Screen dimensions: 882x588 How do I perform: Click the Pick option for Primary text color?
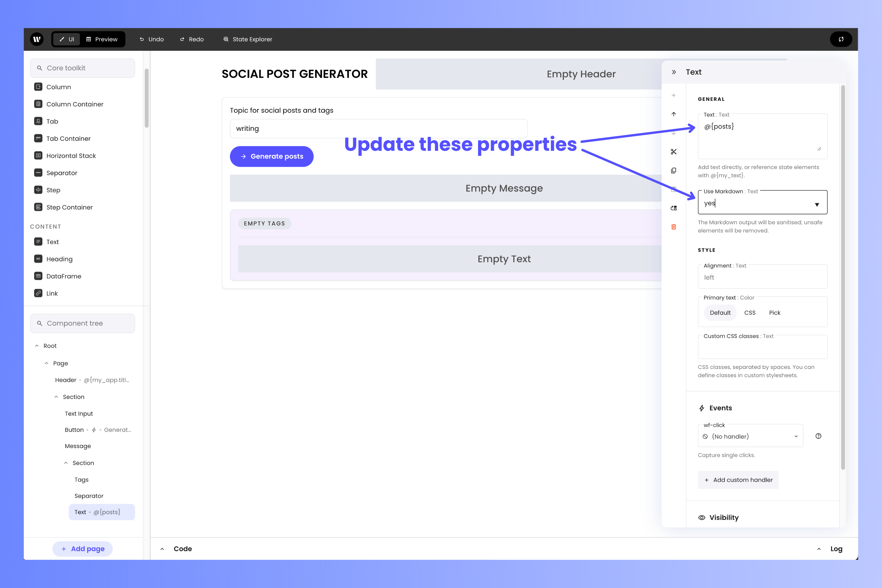tap(774, 312)
